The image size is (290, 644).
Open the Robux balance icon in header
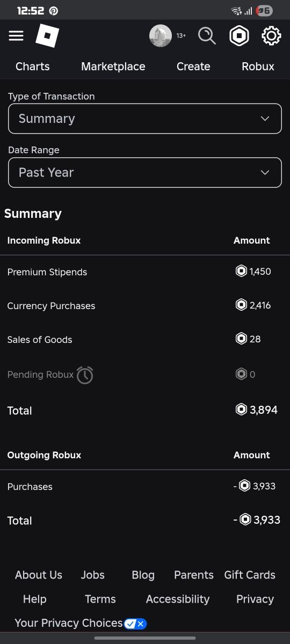239,36
